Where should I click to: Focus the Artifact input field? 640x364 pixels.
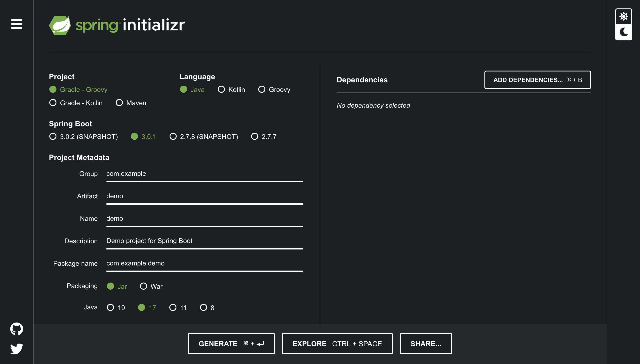pyautogui.click(x=204, y=196)
